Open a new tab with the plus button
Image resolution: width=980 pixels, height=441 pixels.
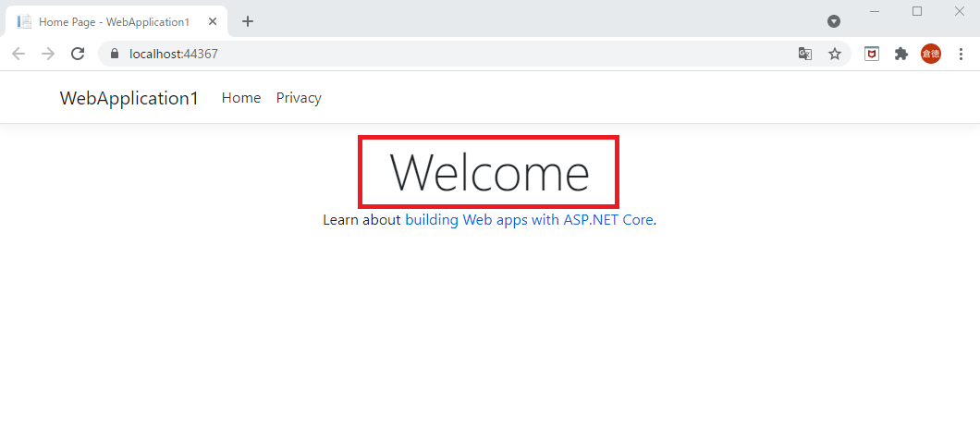pyautogui.click(x=248, y=21)
